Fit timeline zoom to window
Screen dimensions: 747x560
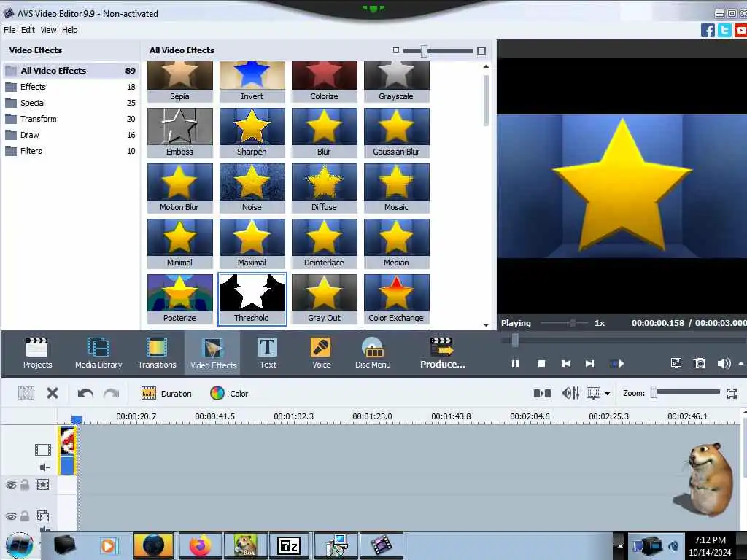[732, 394]
